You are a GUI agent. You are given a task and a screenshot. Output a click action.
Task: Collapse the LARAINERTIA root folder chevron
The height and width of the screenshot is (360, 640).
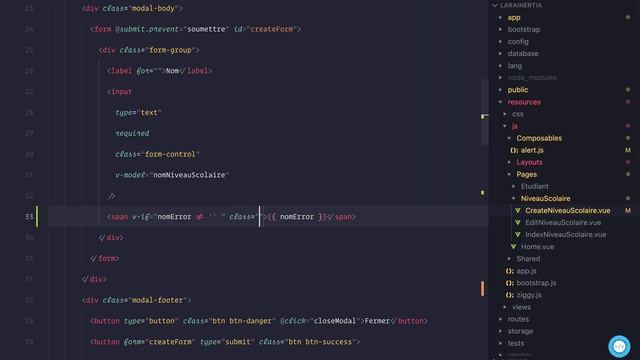click(495, 5)
